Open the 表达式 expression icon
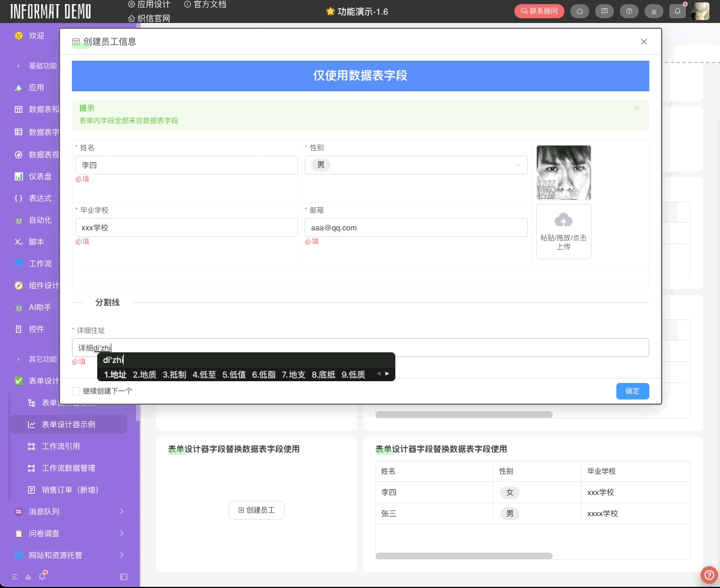Screen dimensions: 720x588 click(x=19, y=198)
